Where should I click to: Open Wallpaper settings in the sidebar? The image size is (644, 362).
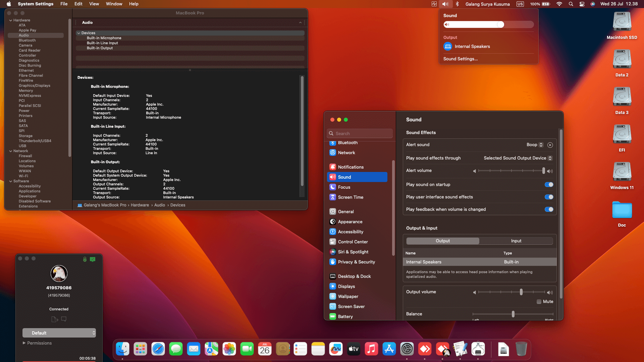pyautogui.click(x=348, y=296)
